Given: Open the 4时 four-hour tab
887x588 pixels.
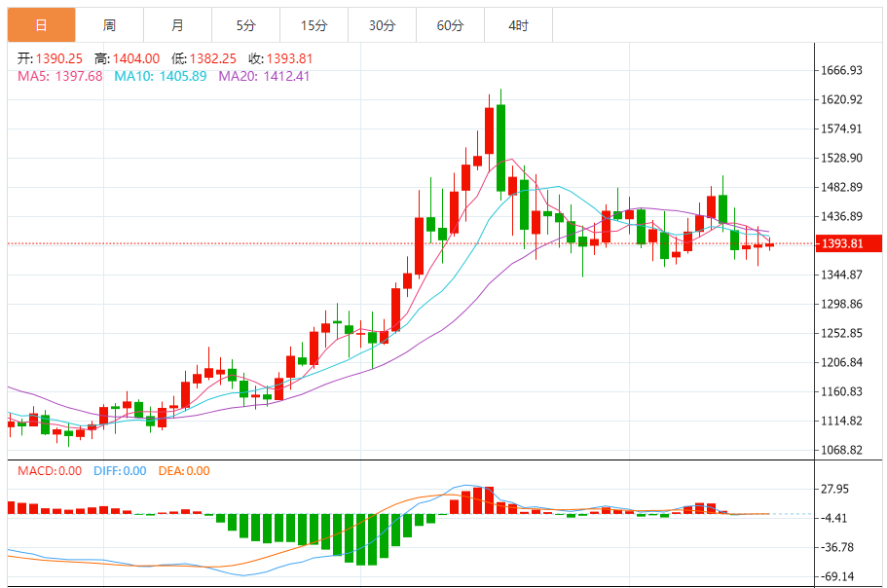Looking at the screenshot, I should 518,25.
